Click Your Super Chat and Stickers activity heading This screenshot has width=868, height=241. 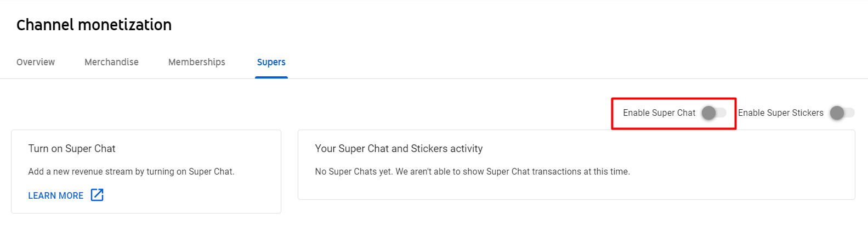click(399, 149)
